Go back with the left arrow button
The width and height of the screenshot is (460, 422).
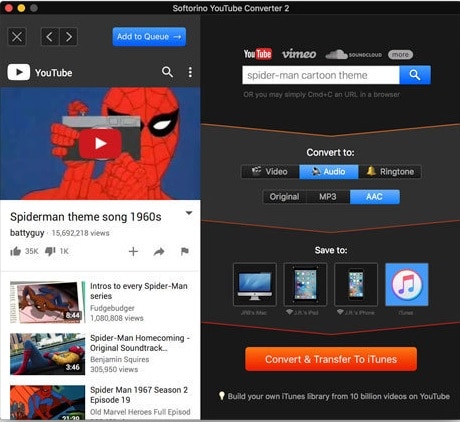[50, 37]
